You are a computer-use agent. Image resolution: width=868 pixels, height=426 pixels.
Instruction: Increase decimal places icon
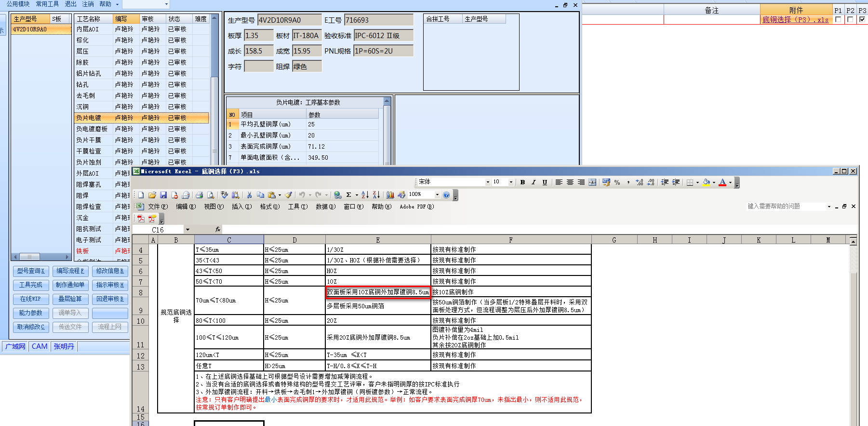[640, 182]
